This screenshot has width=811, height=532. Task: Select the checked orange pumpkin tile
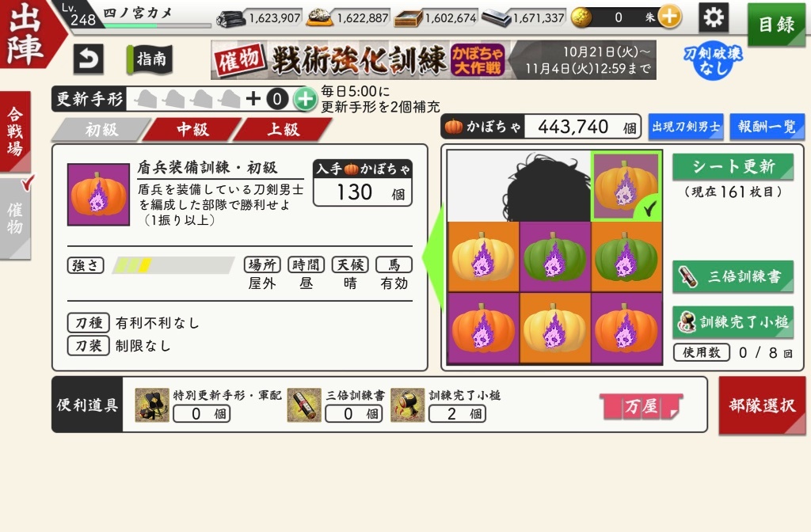[x=626, y=186]
